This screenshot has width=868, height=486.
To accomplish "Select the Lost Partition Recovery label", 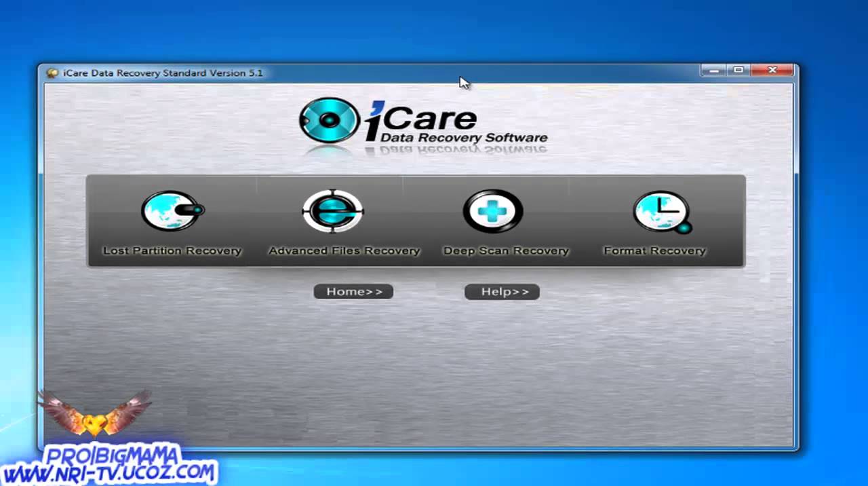I will [172, 250].
